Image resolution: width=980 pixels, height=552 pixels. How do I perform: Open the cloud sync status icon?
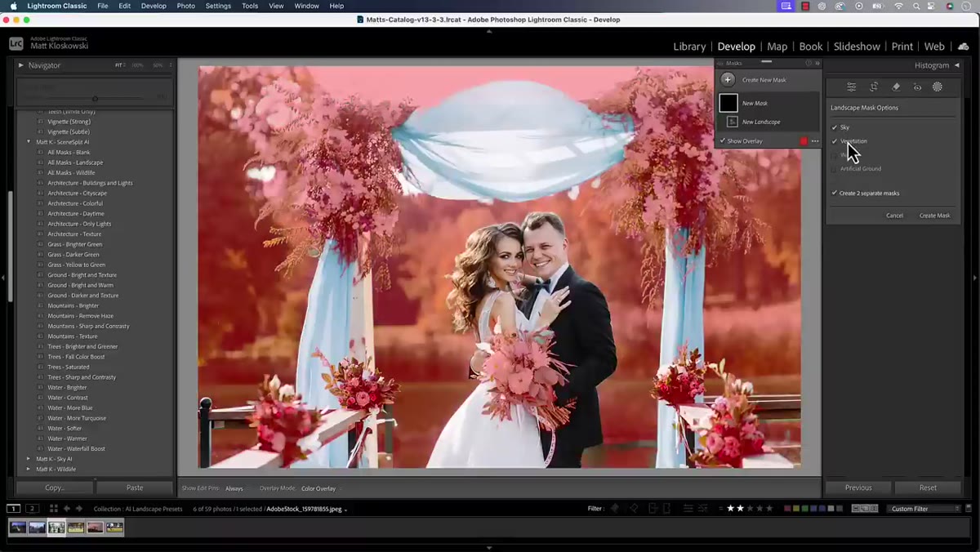coord(964,47)
